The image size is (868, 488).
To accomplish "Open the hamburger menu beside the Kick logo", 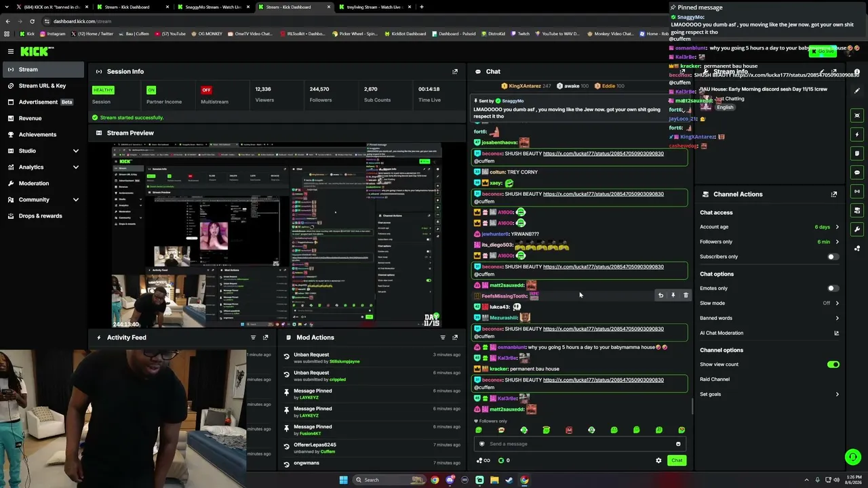I will (x=11, y=52).
